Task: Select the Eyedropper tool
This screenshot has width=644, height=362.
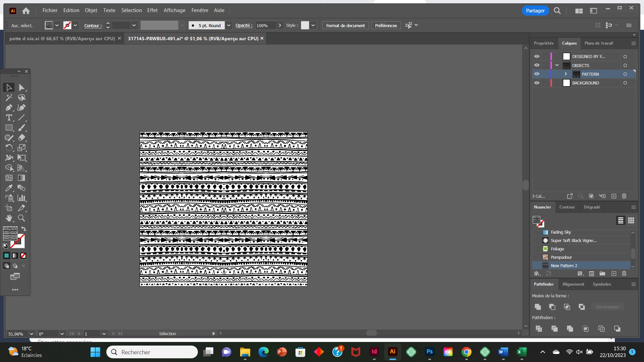Action: pos(9,188)
